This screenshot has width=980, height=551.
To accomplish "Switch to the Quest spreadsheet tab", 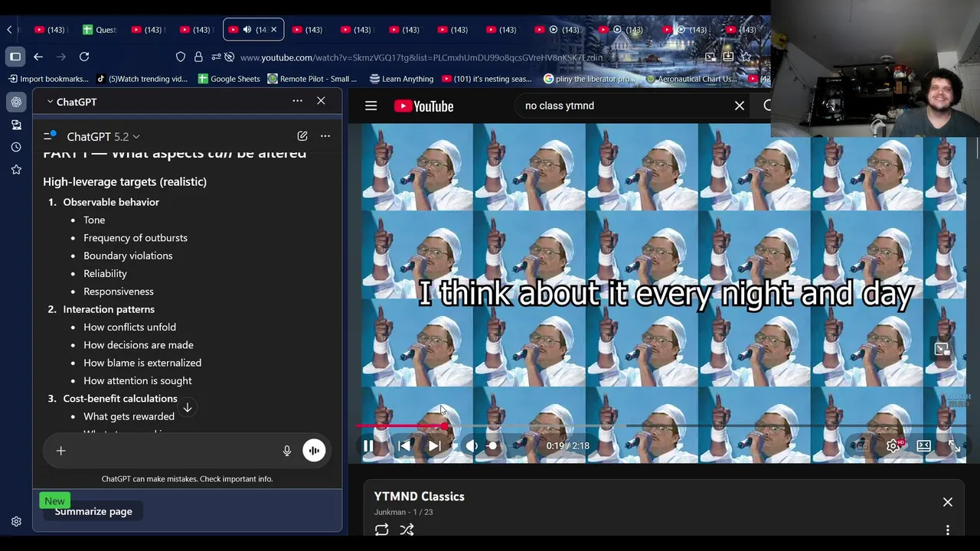I will pyautogui.click(x=100, y=30).
